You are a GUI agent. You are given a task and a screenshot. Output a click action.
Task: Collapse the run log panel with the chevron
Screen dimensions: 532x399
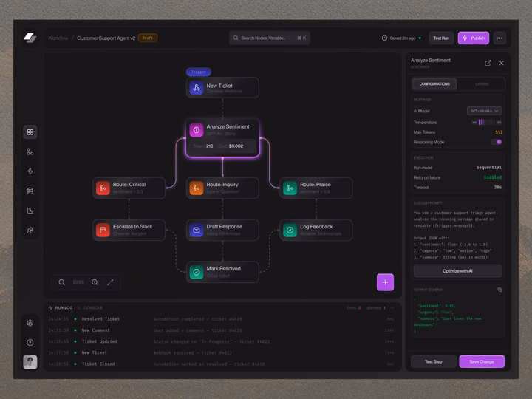(x=392, y=307)
